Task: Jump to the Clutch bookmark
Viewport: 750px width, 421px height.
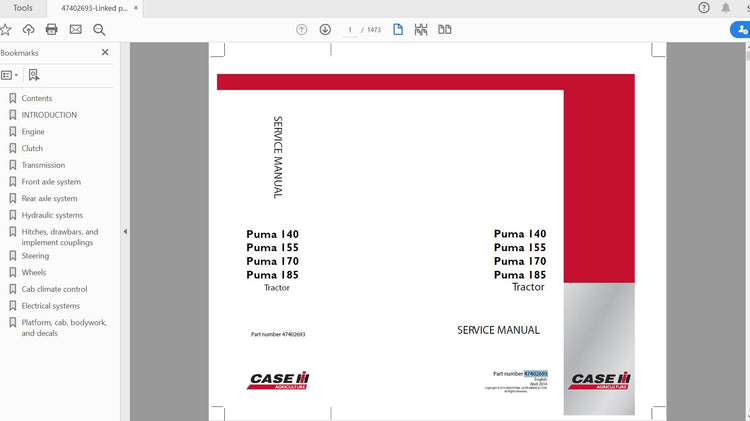Action: (x=32, y=148)
